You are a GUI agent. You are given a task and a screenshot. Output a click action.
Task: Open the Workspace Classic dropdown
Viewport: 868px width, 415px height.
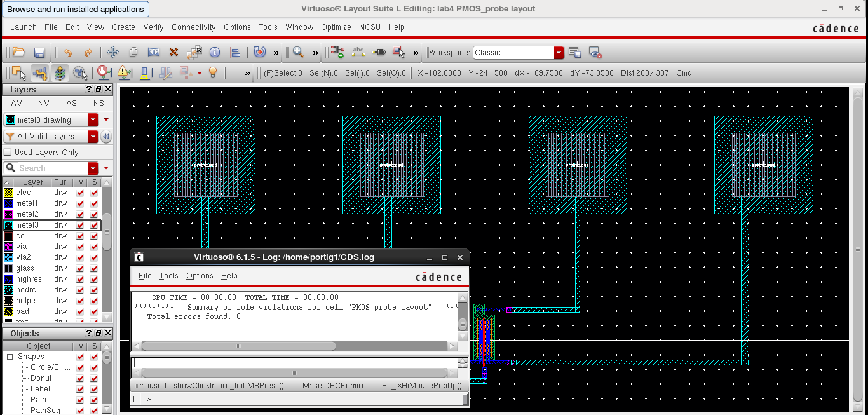click(x=559, y=53)
